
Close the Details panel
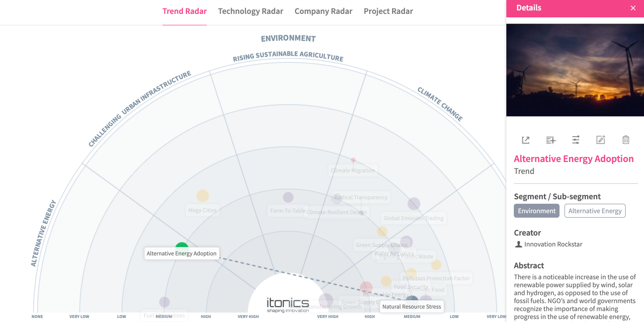633,8
